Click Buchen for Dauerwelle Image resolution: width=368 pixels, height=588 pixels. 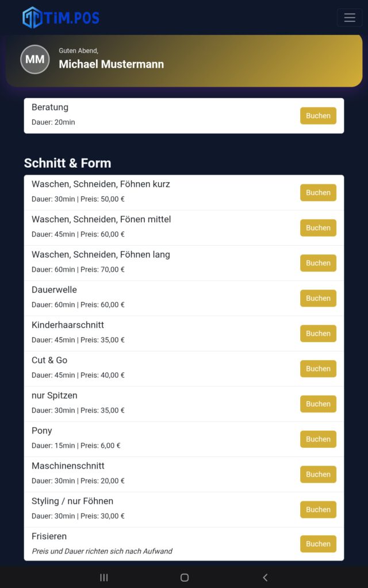(318, 299)
